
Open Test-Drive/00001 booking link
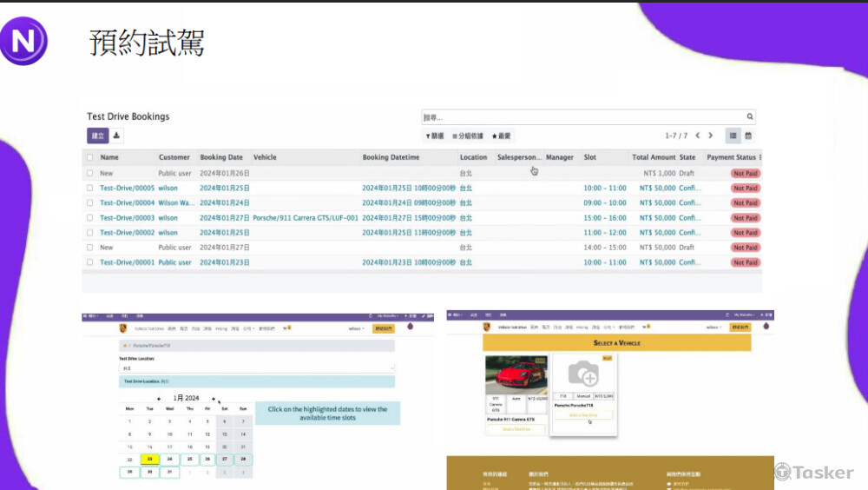128,262
